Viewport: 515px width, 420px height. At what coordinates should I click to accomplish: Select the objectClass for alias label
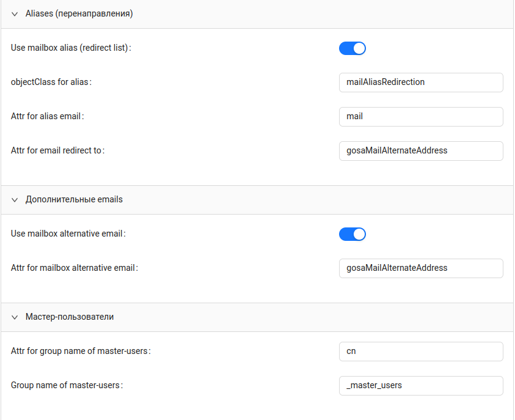click(51, 82)
